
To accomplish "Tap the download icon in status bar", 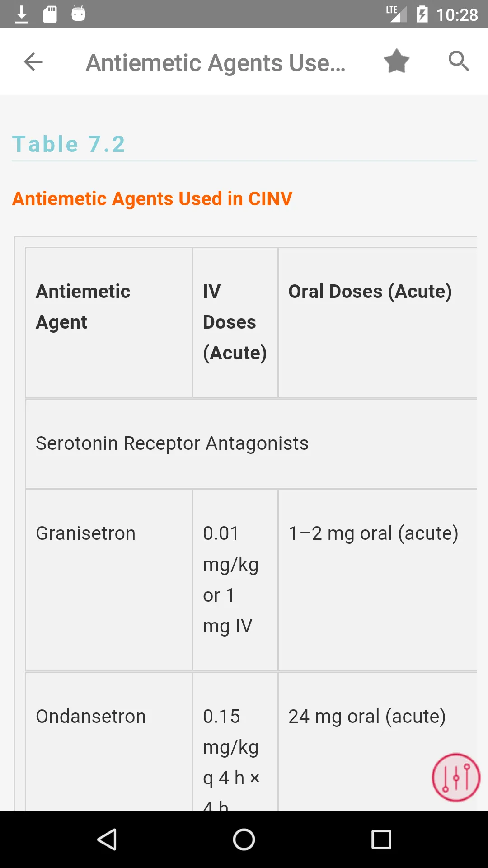I will pyautogui.click(x=22, y=14).
